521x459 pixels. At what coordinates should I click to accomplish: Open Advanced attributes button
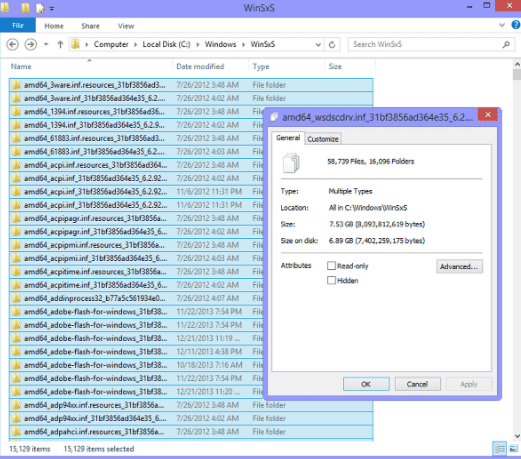459,266
